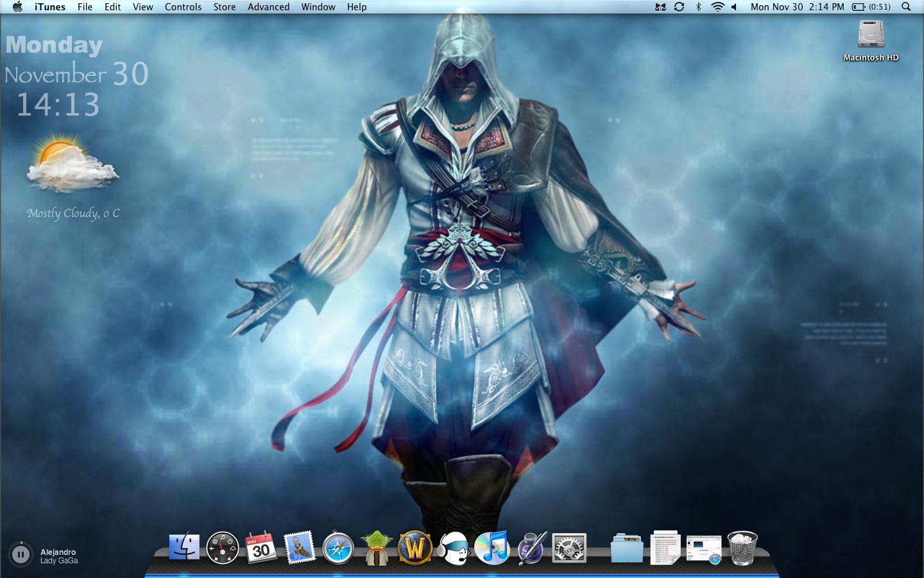
Task: Open the Wi-Fi status menu
Action: (717, 7)
